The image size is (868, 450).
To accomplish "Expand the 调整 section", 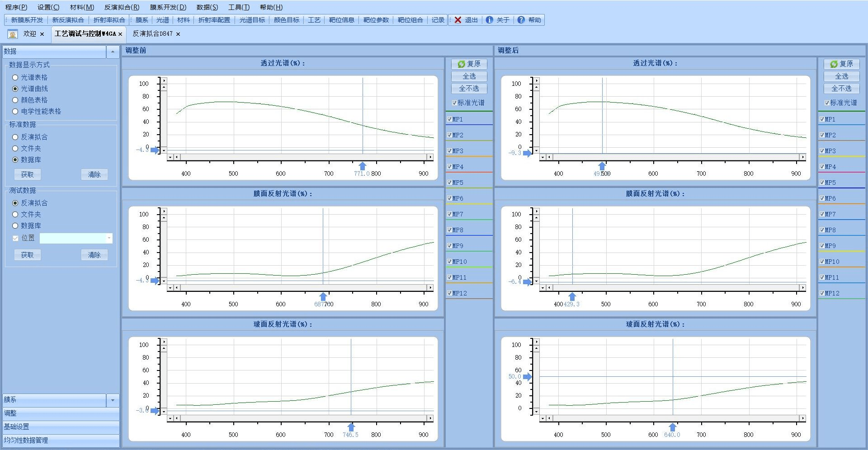I will 61,413.
